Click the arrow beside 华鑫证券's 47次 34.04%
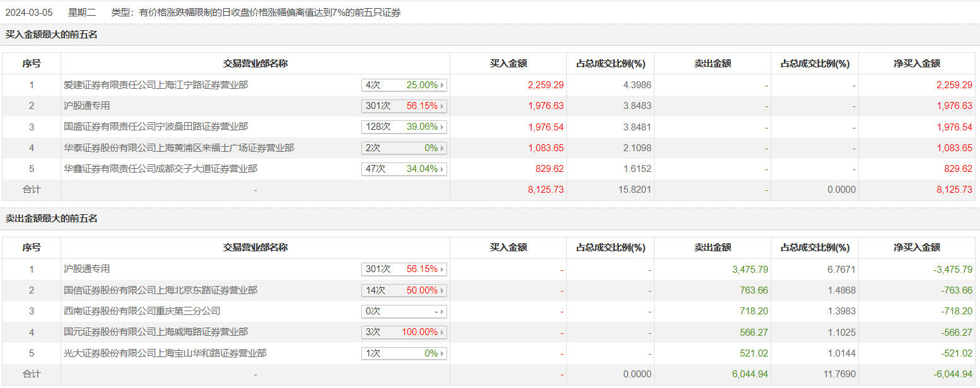 [x=443, y=169]
